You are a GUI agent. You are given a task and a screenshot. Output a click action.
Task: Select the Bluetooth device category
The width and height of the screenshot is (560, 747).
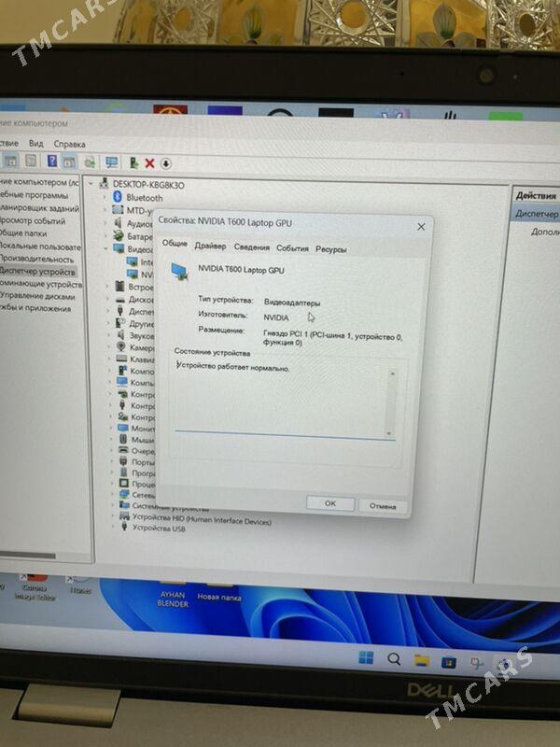point(144,198)
